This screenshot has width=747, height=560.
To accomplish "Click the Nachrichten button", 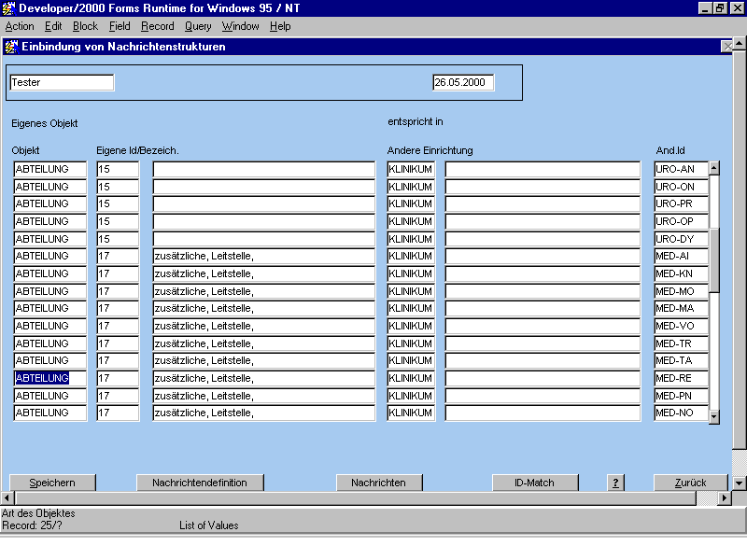I will click(378, 483).
